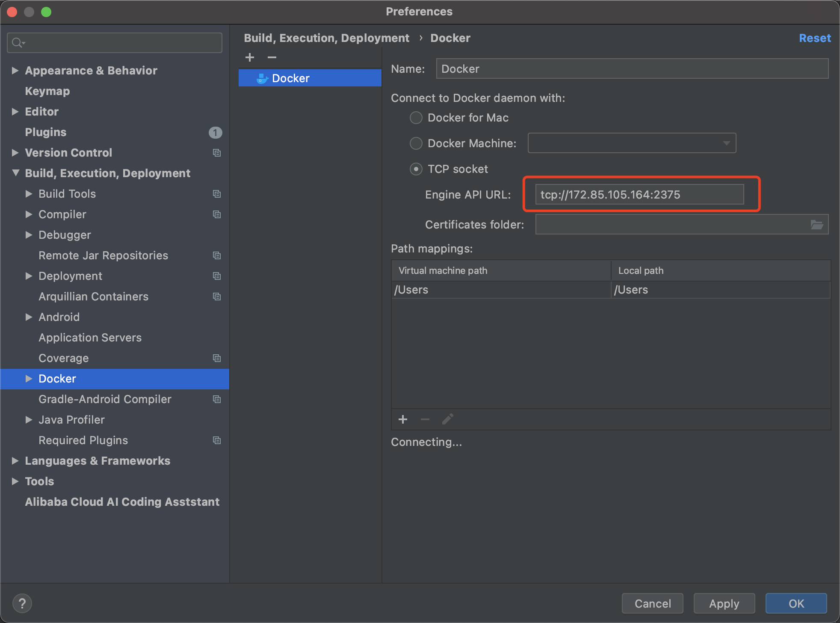The height and width of the screenshot is (623, 840).
Task: Focus the settings search field
Action: pos(115,43)
